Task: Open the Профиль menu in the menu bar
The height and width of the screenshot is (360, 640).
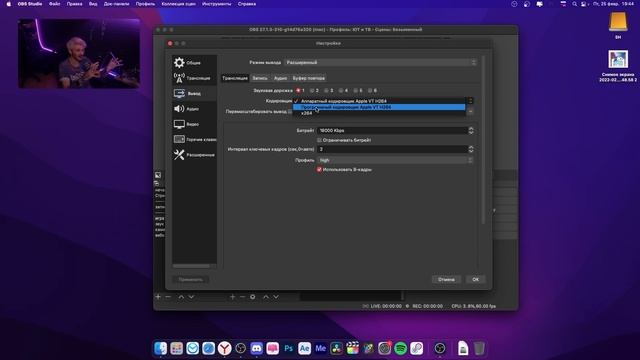Action: point(145,4)
